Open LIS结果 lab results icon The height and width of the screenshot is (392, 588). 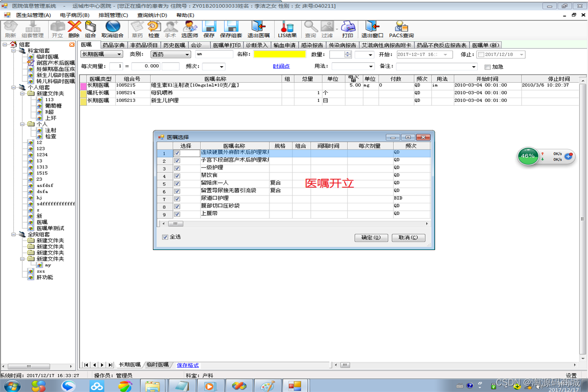288,29
